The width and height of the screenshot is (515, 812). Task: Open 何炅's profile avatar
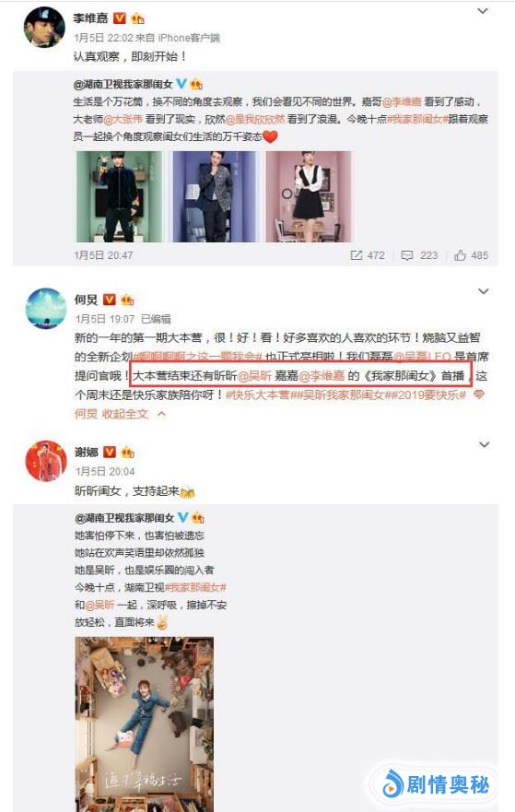46,308
